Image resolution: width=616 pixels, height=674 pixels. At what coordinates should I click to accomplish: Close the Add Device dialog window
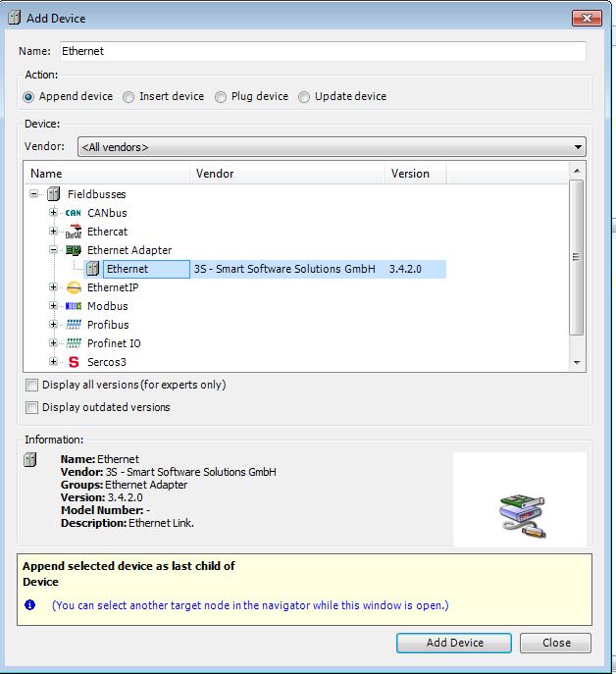[587, 18]
